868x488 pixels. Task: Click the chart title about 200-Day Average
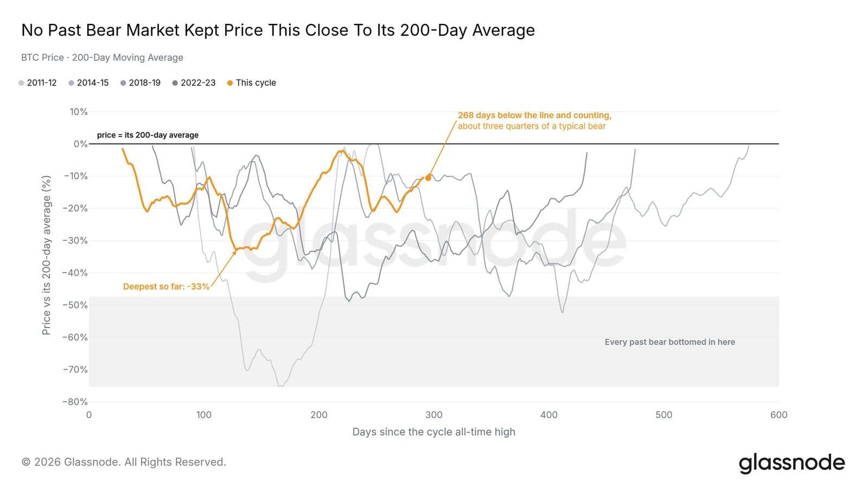point(278,30)
